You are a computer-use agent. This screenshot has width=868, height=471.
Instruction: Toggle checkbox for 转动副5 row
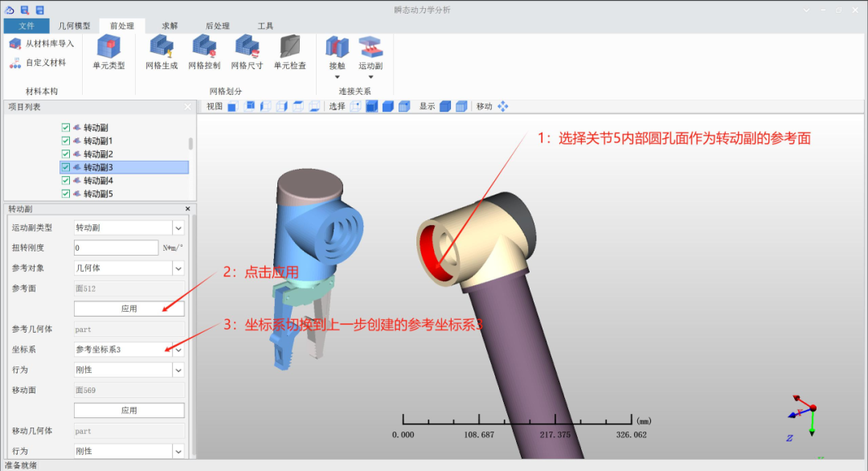[66, 194]
